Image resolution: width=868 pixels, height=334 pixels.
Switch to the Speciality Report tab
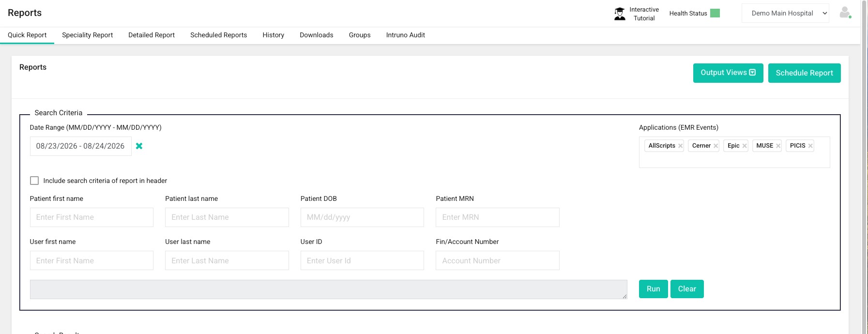point(87,35)
